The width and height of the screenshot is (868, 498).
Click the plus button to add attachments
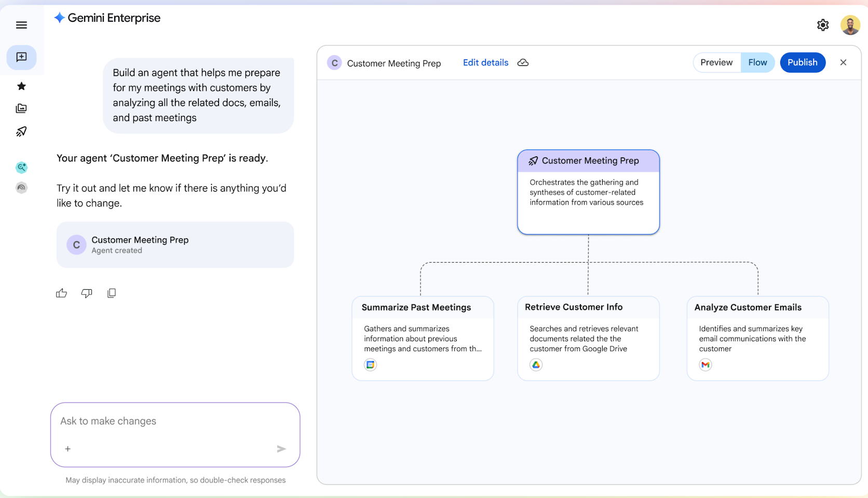point(68,449)
